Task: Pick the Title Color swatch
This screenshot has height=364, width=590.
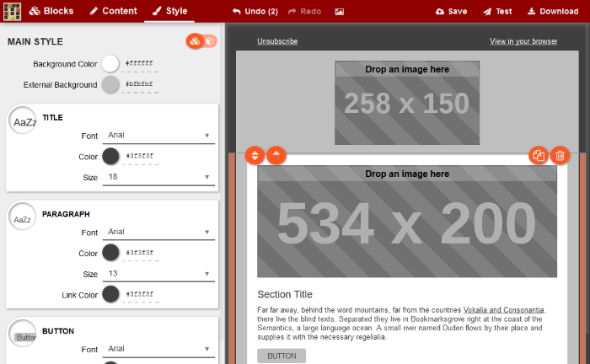Action: (110, 157)
